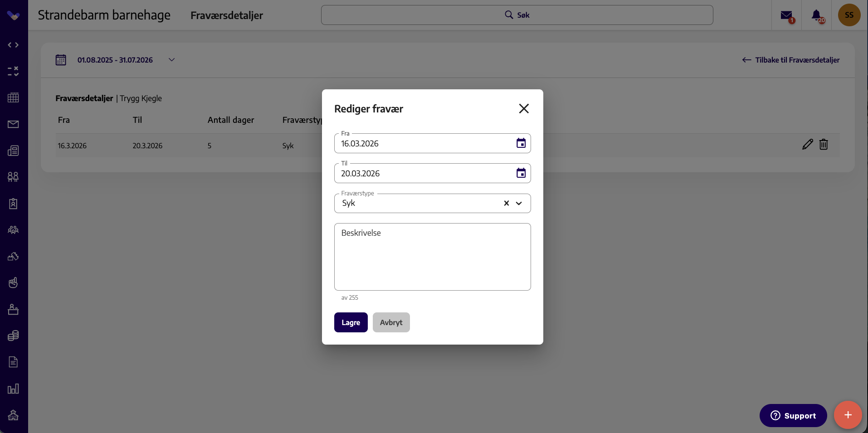Go back via Tilbake til Fraværsdetaljer link
The height and width of the screenshot is (433, 868).
click(x=791, y=60)
